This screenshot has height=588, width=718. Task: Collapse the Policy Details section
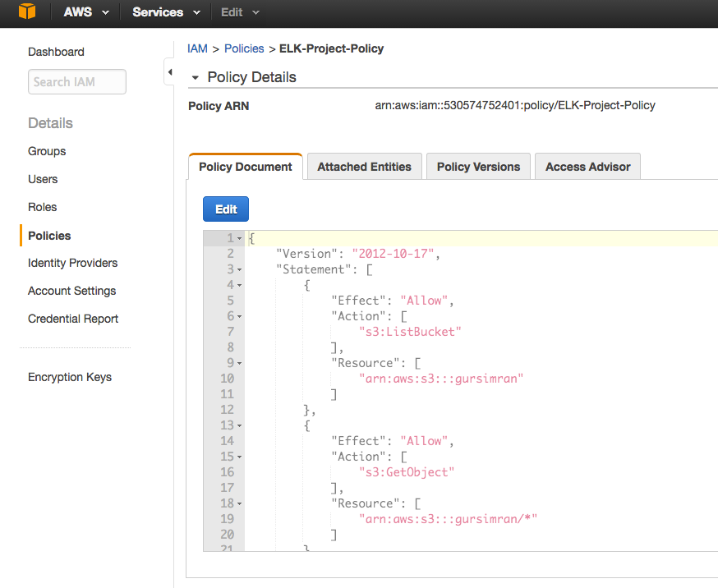point(195,78)
